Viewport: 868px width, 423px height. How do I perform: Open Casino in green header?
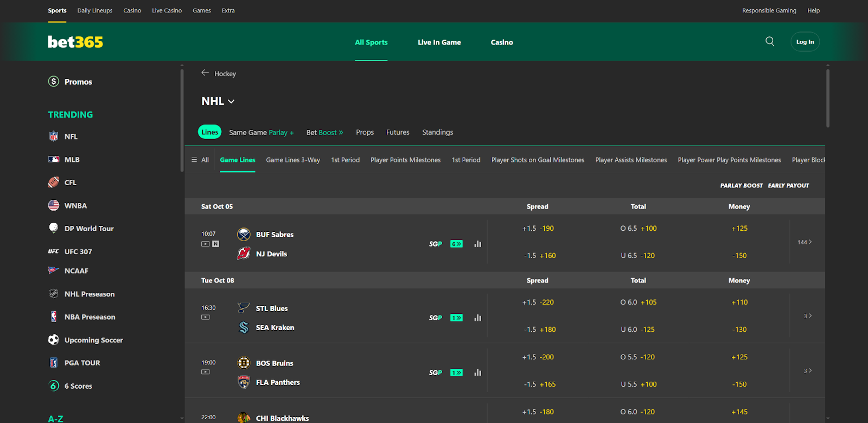click(x=502, y=42)
